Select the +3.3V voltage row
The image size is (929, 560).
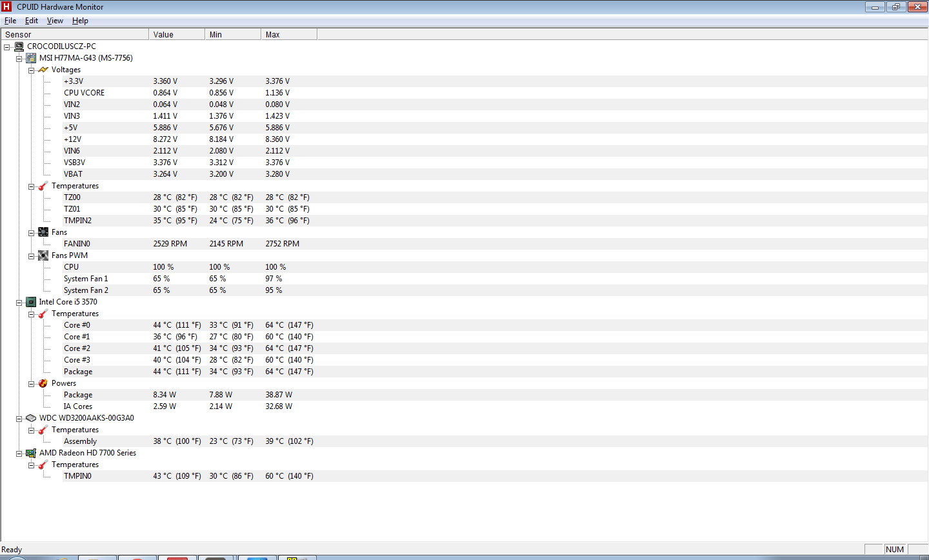click(495, 81)
